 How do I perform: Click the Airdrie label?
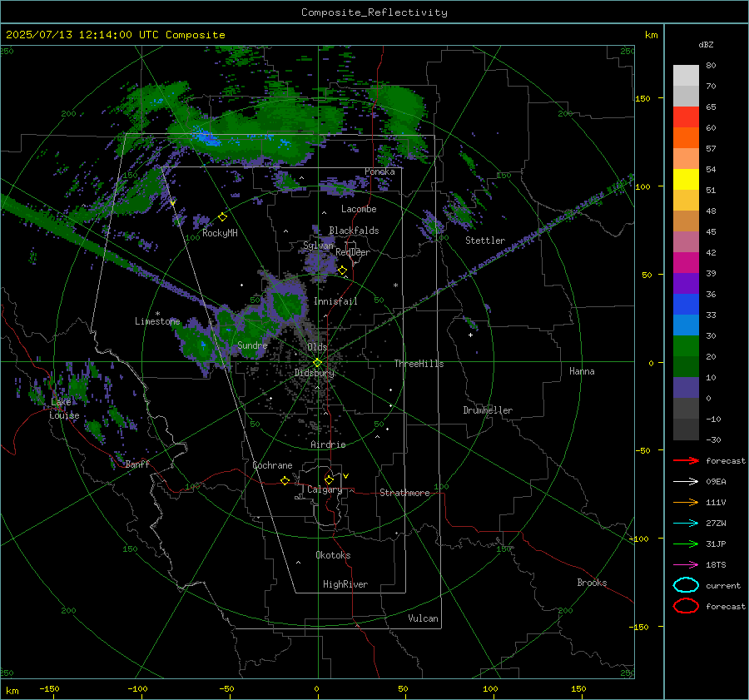328,444
